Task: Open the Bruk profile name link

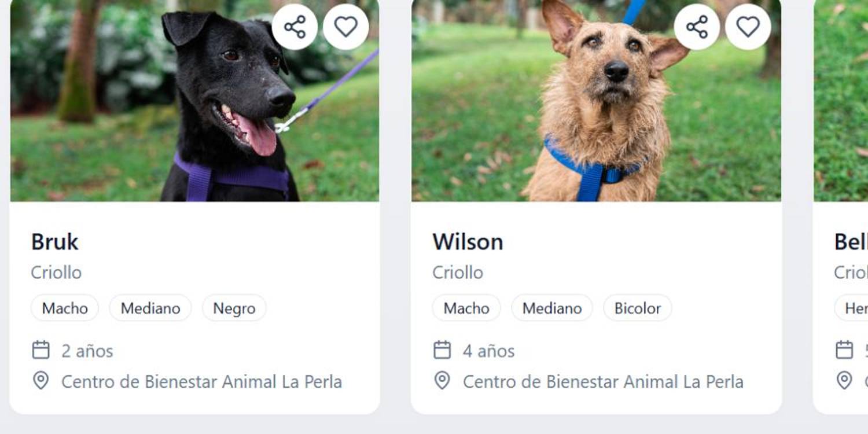Action: click(54, 242)
